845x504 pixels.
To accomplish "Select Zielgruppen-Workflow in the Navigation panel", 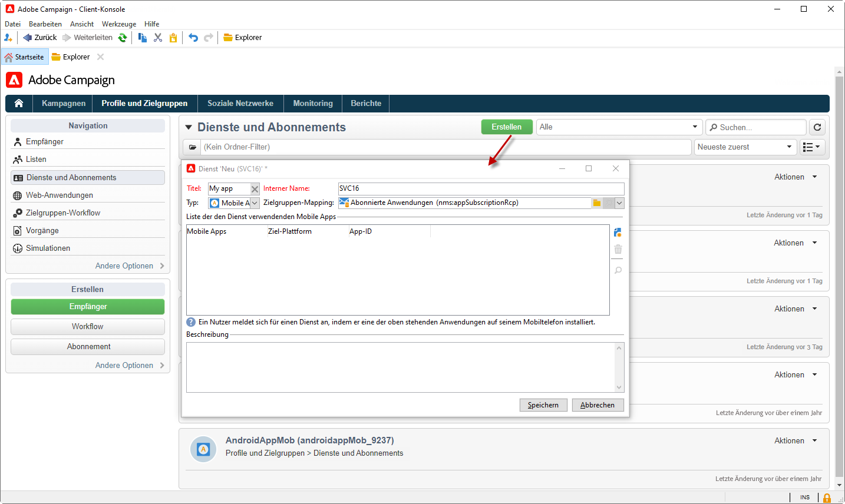I will 88,213.
